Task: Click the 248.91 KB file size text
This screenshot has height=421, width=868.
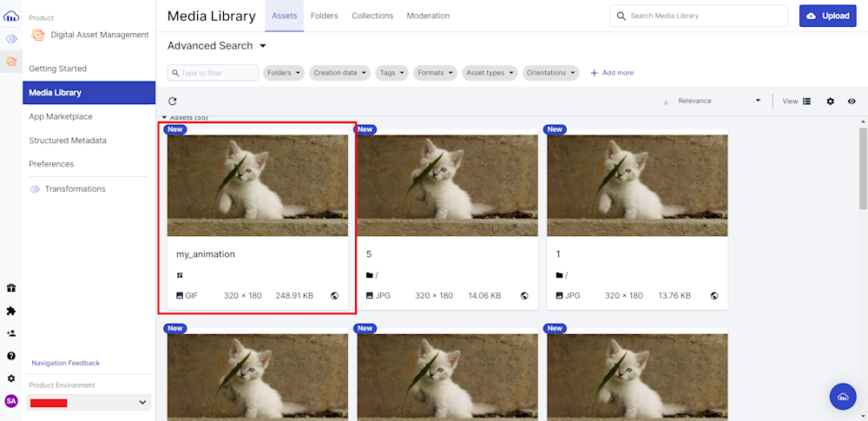Action: [294, 296]
